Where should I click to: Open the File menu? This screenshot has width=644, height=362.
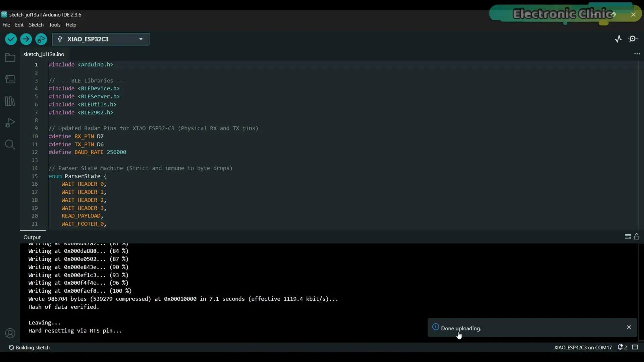(x=6, y=25)
